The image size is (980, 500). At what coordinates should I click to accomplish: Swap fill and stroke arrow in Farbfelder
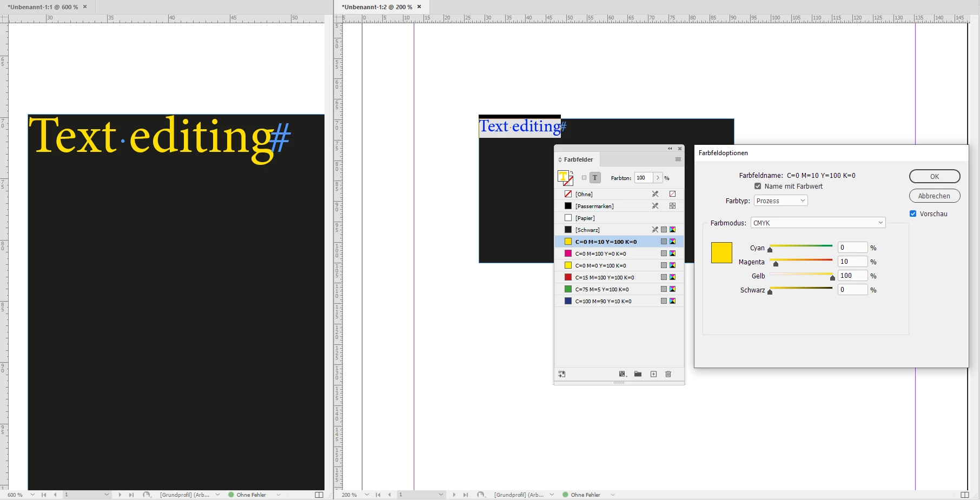[572, 172]
